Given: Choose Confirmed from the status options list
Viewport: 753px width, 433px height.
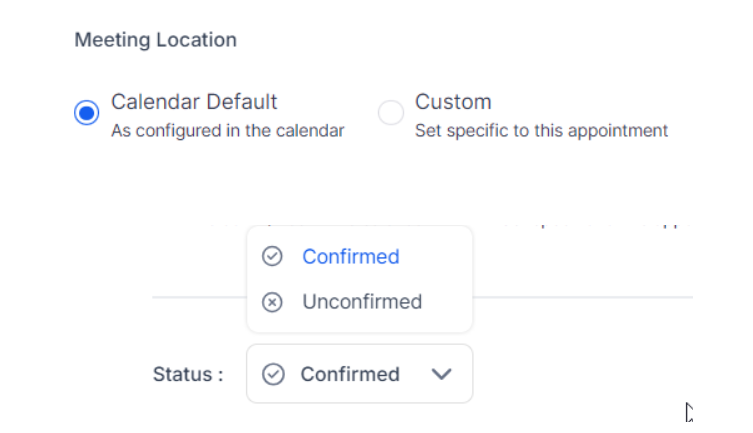Looking at the screenshot, I should pos(350,257).
